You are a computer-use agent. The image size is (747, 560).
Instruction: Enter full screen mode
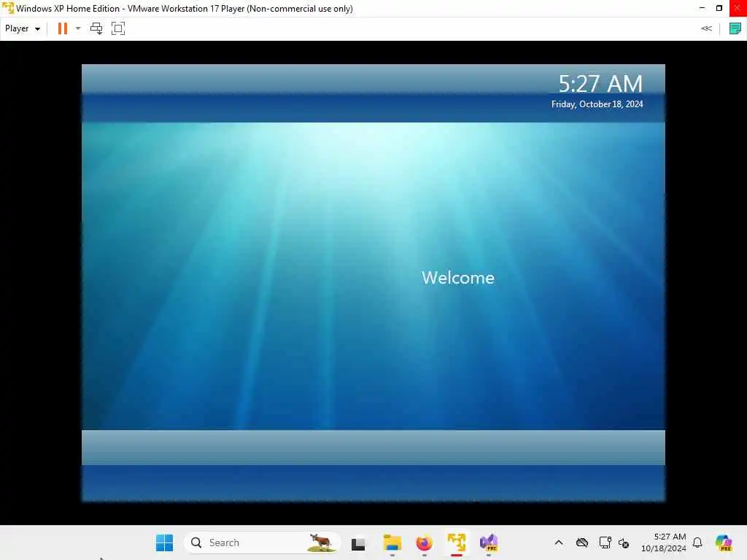(x=118, y=28)
